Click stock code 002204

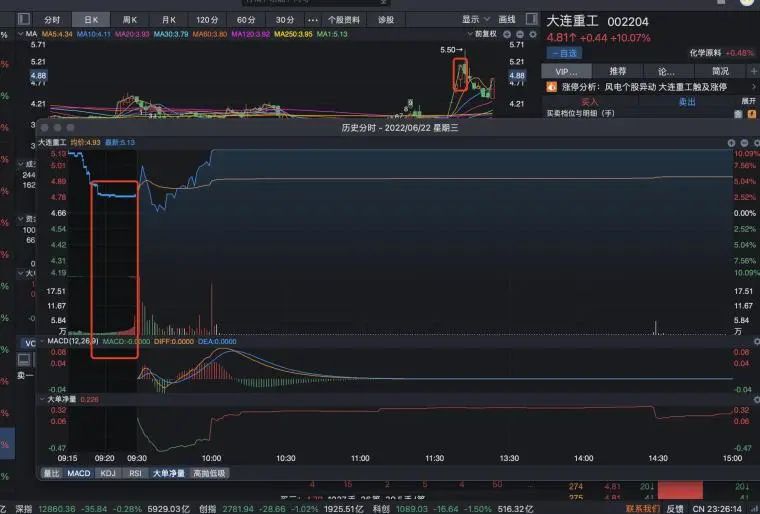pyautogui.click(x=628, y=22)
